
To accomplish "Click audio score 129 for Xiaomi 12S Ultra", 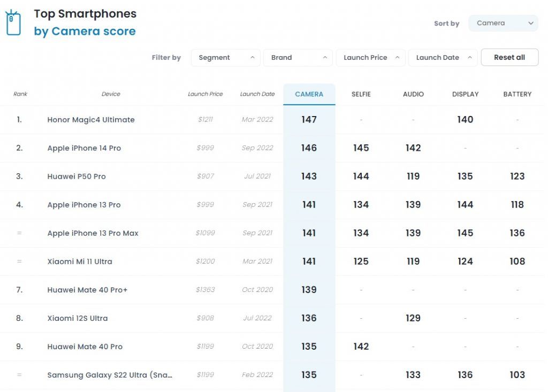I will (x=413, y=318).
